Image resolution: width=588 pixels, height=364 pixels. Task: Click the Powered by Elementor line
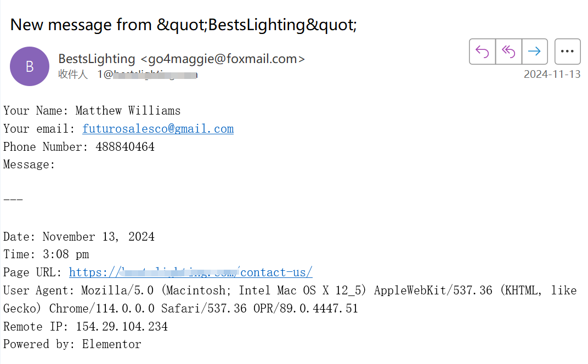(72, 344)
